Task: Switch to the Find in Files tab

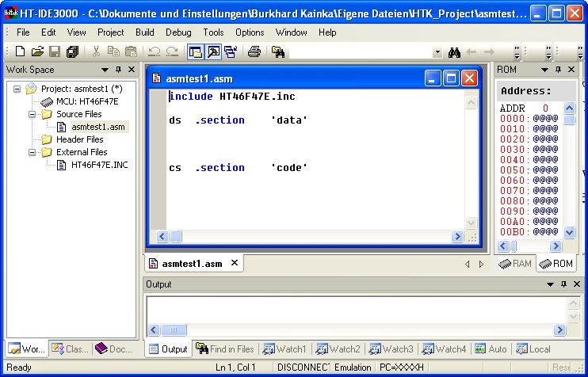Action: click(225, 348)
